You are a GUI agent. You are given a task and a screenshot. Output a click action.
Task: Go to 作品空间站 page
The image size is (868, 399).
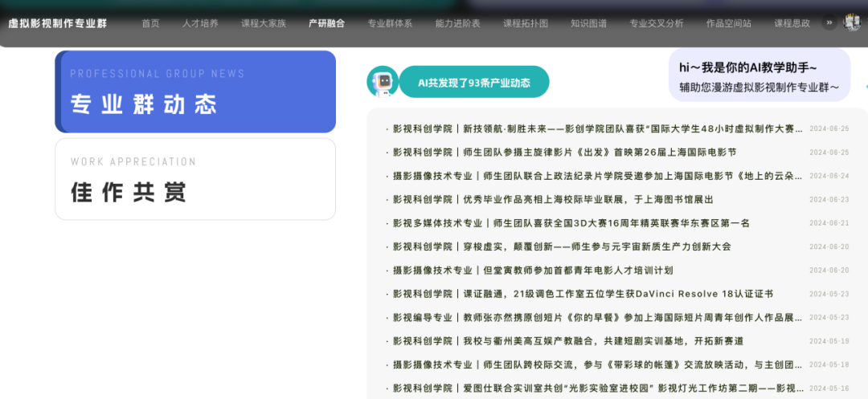click(728, 23)
